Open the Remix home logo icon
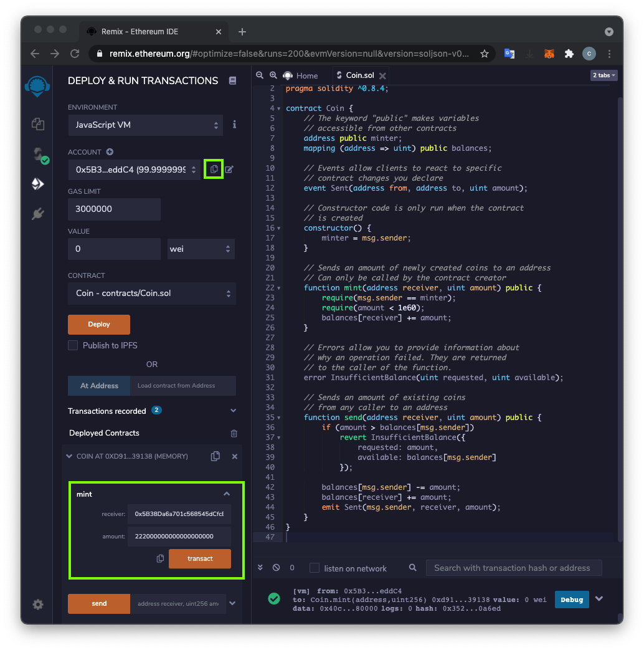Screen dimensions: 644x650 point(37,86)
